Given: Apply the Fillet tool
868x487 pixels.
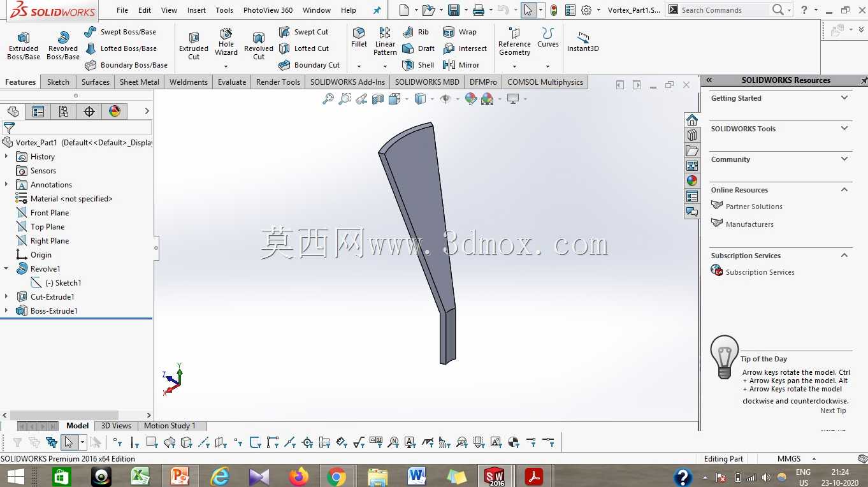Looking at the screenshot, I should pos(359,38).
